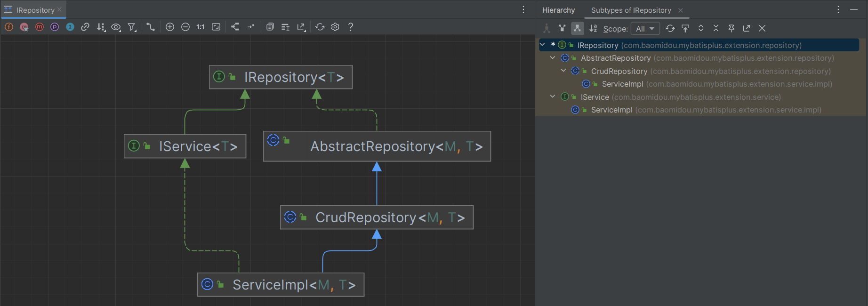Open Hierarchy panel three-dot options
Viewport: 868px width, 306px height.
838,9
